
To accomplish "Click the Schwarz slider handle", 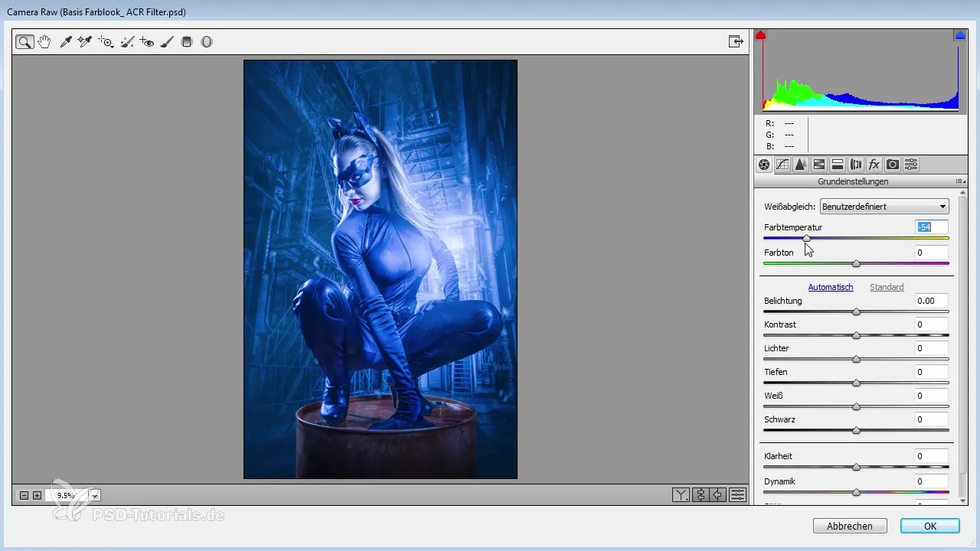I will (856, 430).
